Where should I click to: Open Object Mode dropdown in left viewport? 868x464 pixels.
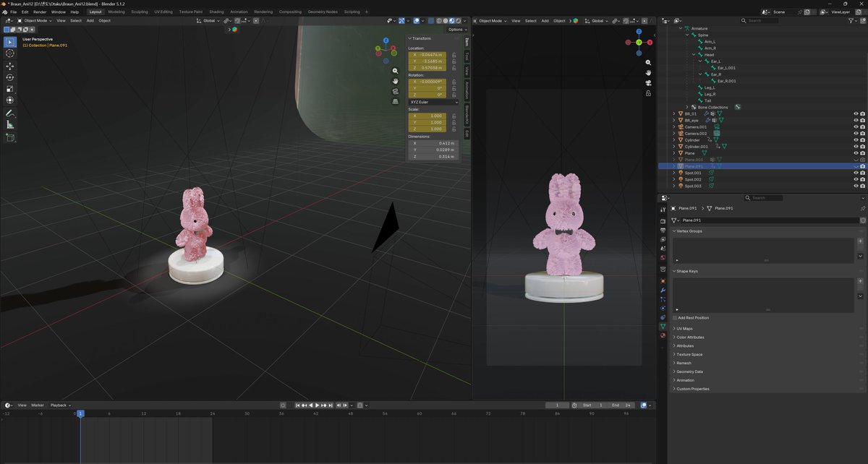pyautogui.click(x=35, y=20)
